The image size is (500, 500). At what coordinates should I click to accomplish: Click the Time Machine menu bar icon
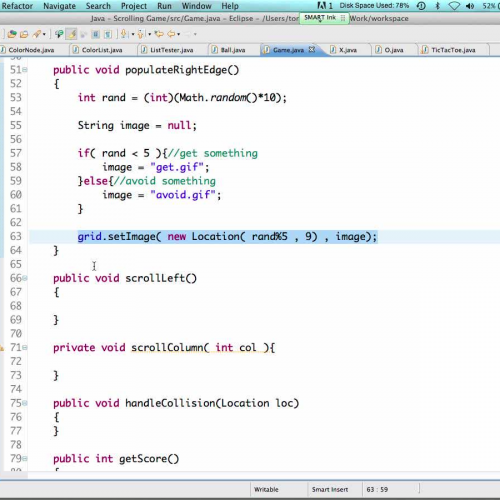click(421, 6)
